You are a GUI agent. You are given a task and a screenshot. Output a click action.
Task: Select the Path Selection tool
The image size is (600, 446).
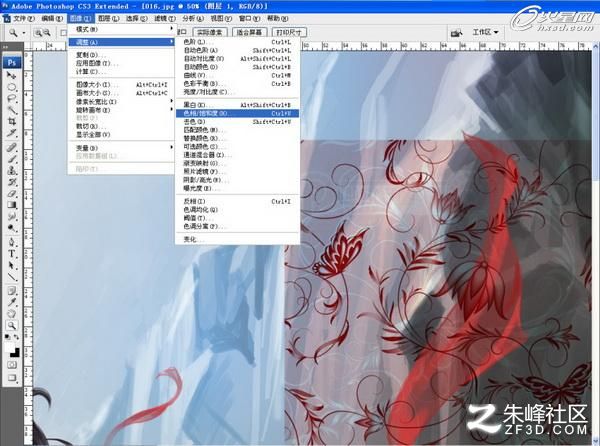tap(11, 265)
